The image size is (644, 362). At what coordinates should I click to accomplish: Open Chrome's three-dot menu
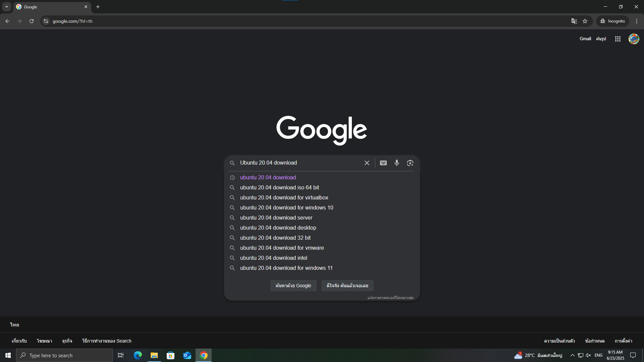(637, 21)
